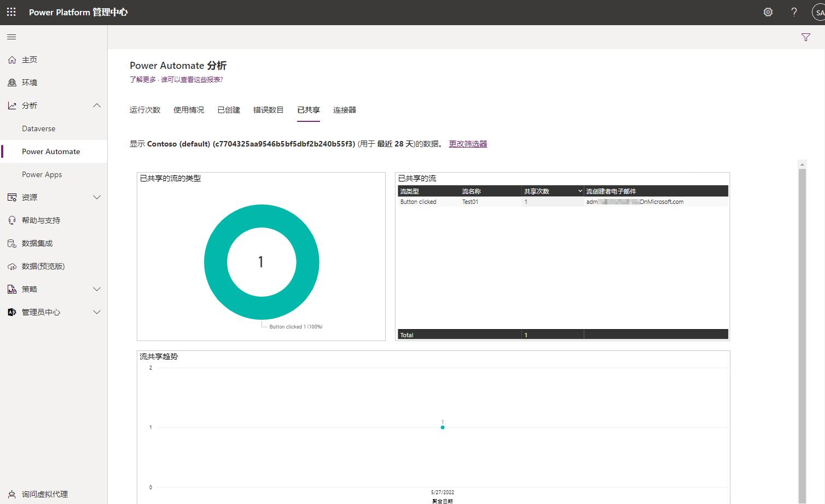The width and height of the screenshot is (825, 504).
Task: Click the Total row label
Action: click(x=407, y=335)
